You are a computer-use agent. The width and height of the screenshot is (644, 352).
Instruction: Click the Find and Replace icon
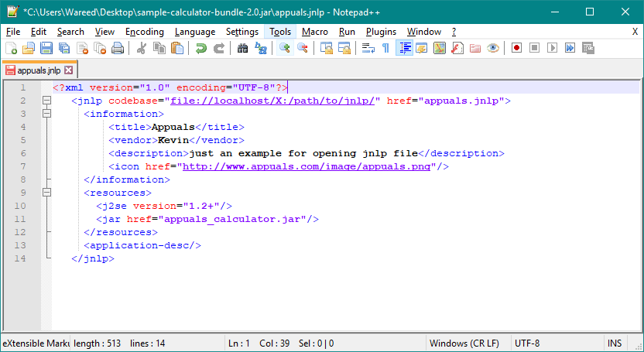coord(261,48)
